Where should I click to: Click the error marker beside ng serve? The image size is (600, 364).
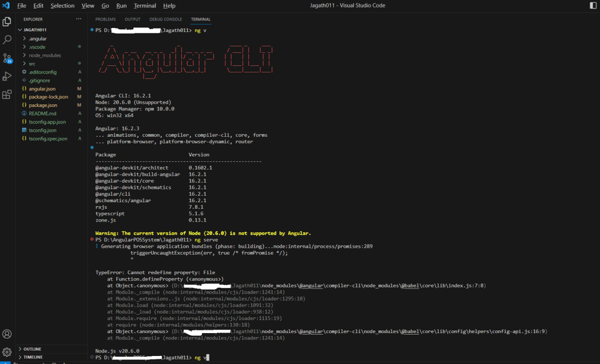(x=92, y=240)
